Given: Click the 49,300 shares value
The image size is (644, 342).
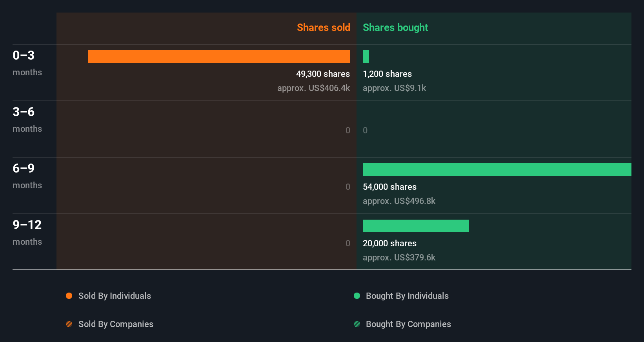Looking at the screenshot, I should pos(323,74).
